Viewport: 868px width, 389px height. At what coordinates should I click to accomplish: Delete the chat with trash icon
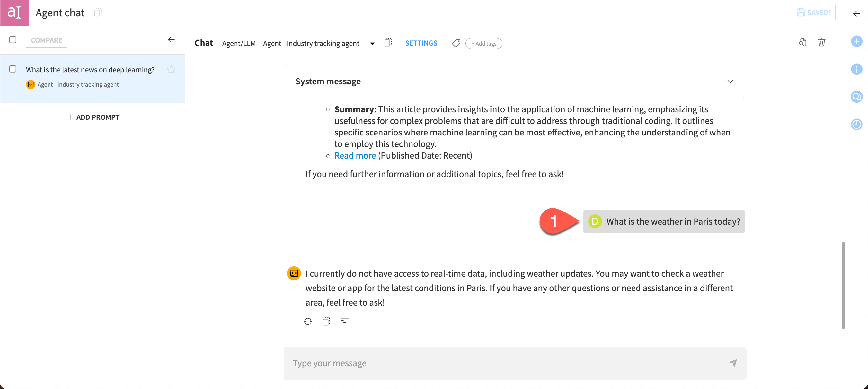tap(821, 42)
